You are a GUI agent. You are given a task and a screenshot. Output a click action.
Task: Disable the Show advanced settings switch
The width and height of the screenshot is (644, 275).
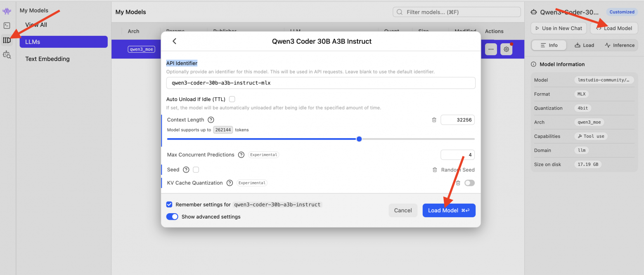[x=172, y=216]
